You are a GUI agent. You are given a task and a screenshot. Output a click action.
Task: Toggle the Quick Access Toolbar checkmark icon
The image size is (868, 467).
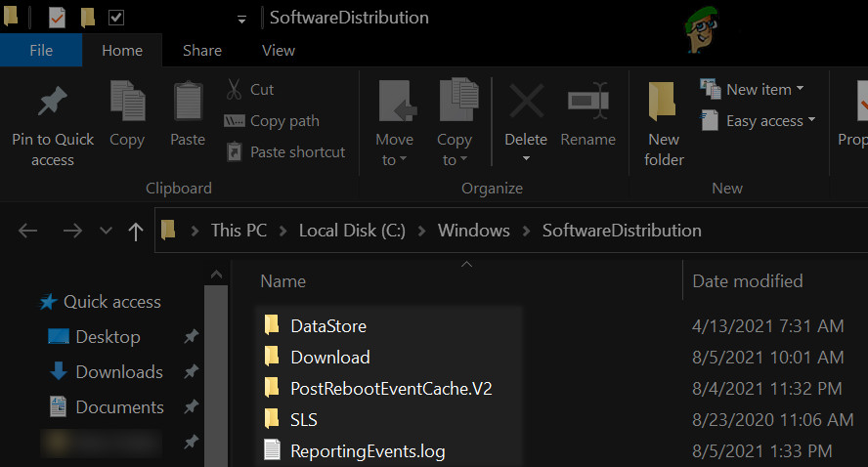(x=116, y=18)
